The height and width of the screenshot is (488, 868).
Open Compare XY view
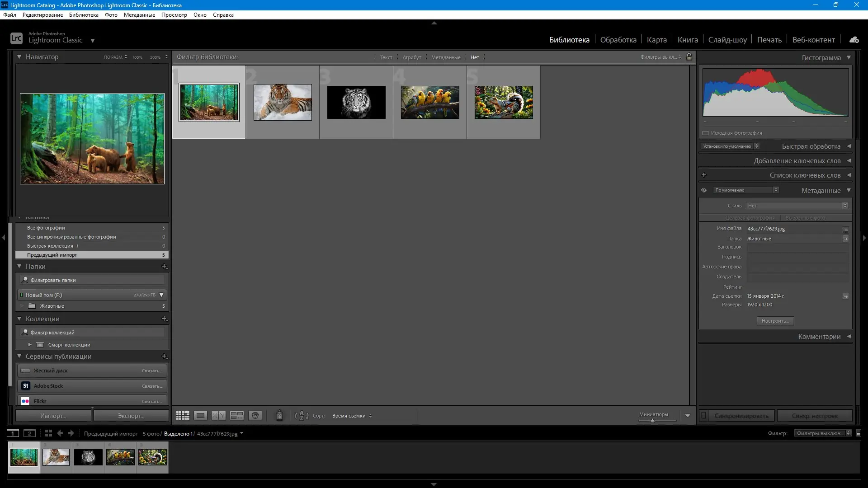(218, 416)
